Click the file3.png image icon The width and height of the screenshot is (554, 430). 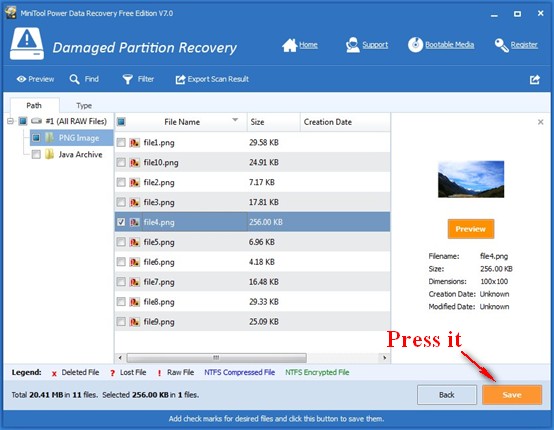point(135,202)
